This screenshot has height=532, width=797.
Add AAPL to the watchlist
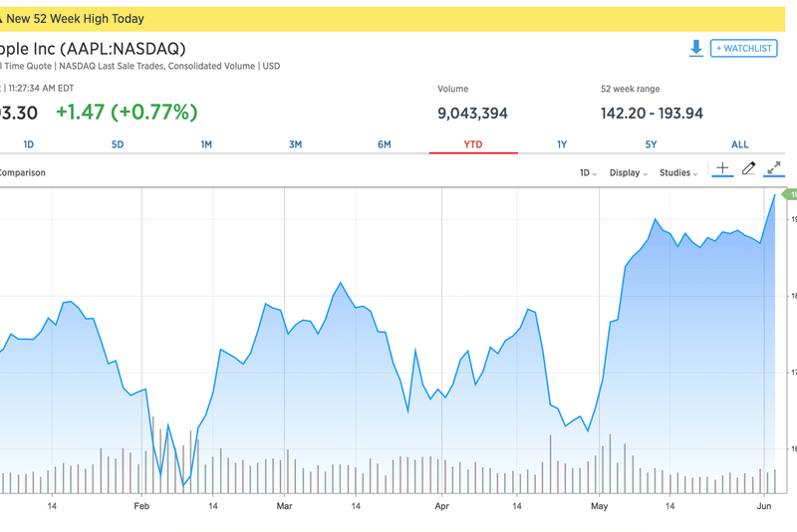tap(744, 48)
